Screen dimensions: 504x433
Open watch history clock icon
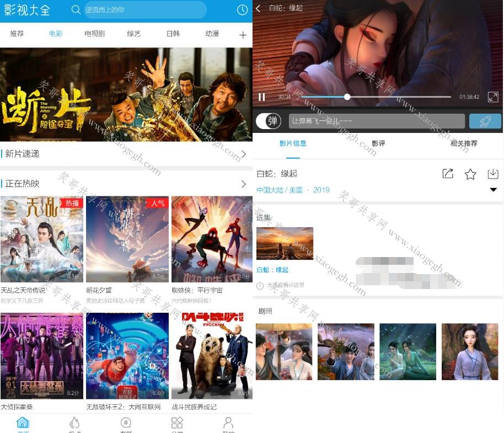243,10
